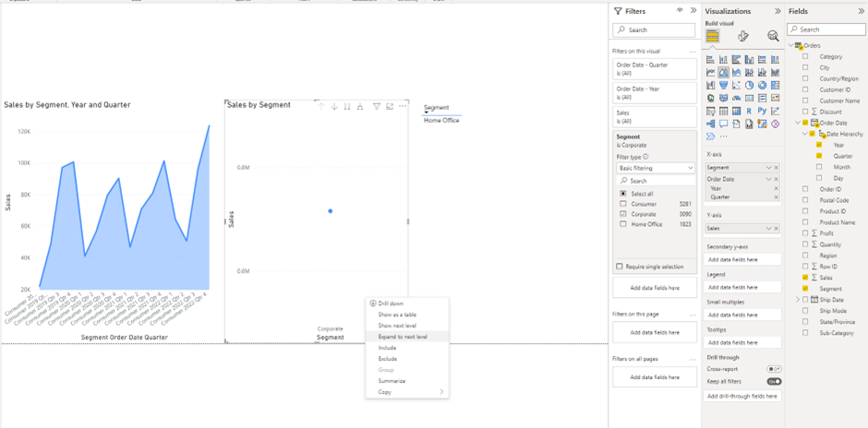Insert the Q&A speech bubble visual
This screenshot has width=868, height=428.
[724, 124]
